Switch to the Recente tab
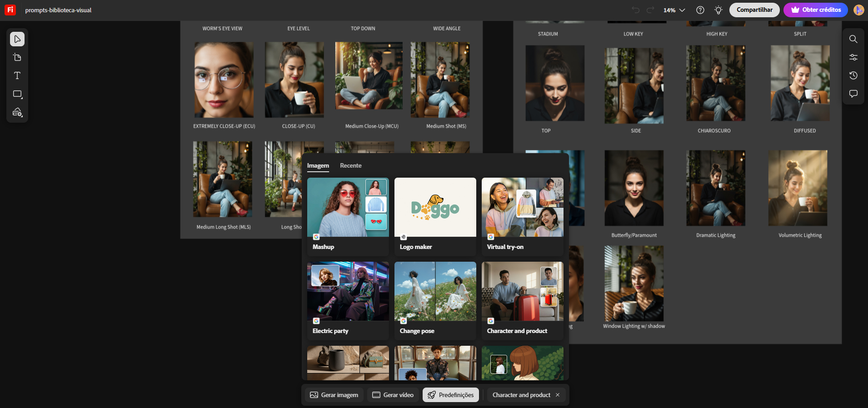Screen dimensions: 868x408 350,165
